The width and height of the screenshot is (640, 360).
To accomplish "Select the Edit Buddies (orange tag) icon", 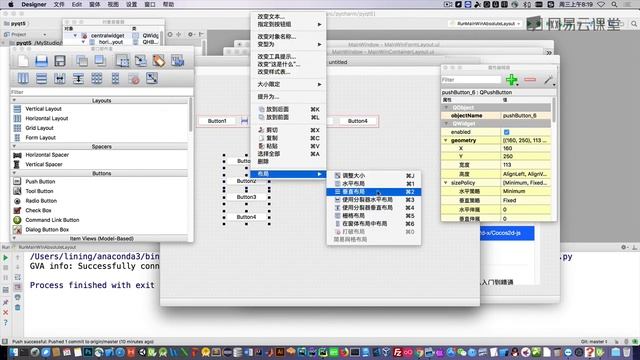I will 159,61.
